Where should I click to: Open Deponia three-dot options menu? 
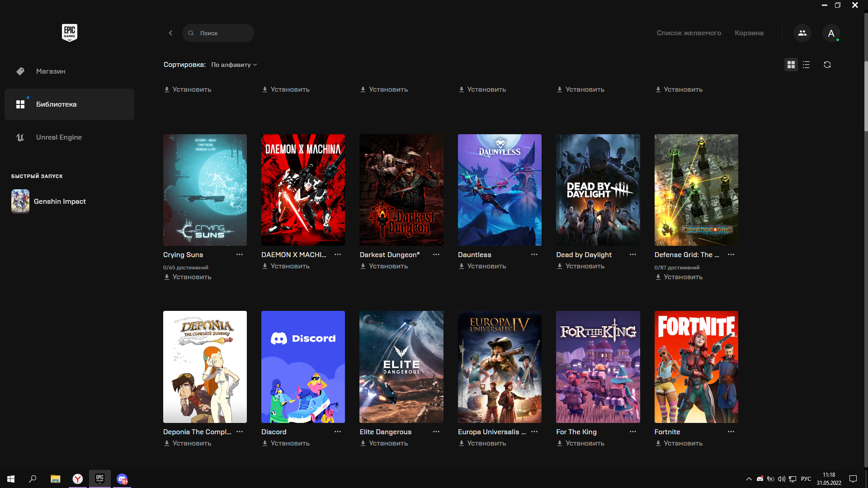click(x=240, y=432)
